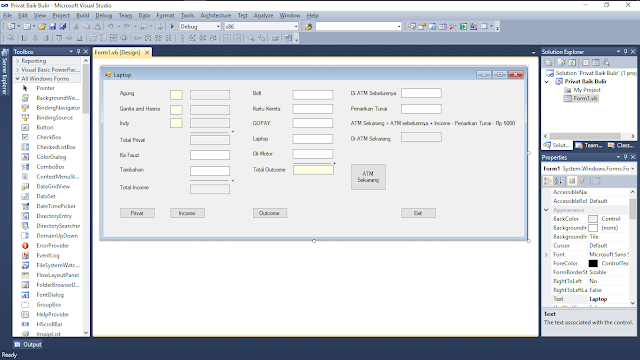Click the Income button on the form

(187, 213)
